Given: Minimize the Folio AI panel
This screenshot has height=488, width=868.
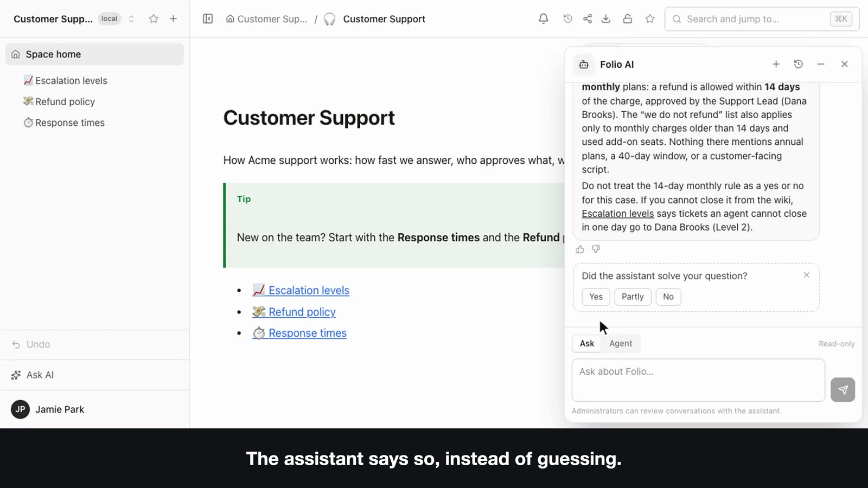Looking at the screenshot, I should click(821, 64).
